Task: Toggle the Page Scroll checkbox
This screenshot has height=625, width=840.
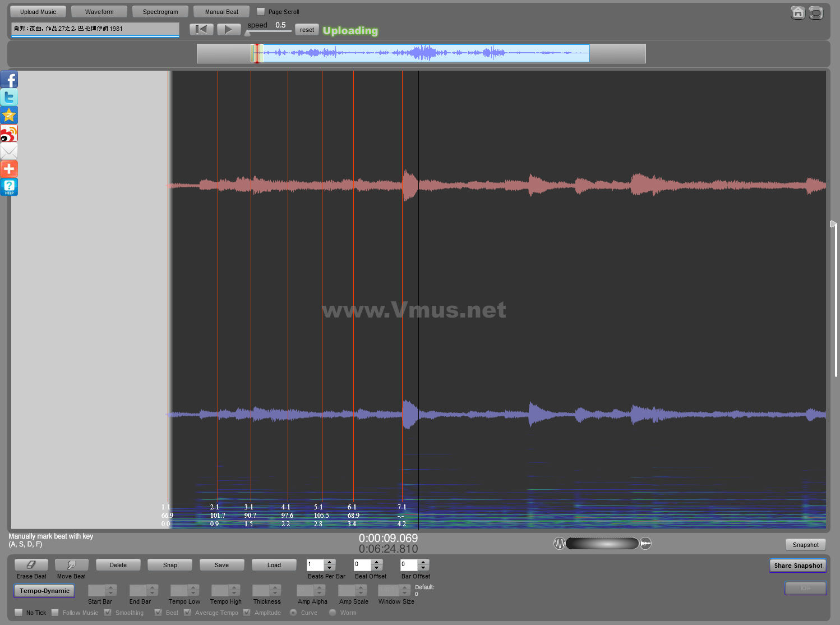Action: pyautogui.click(x=261, y=11)
